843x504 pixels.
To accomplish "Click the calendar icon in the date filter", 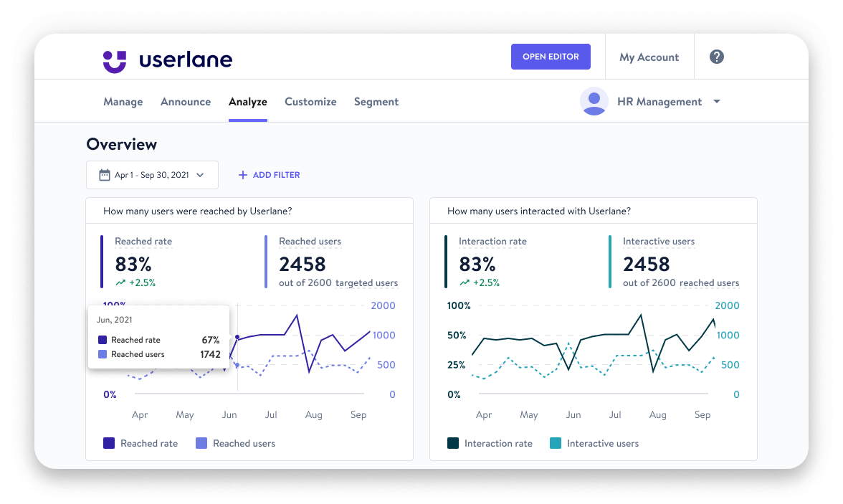I will (105, 175).
